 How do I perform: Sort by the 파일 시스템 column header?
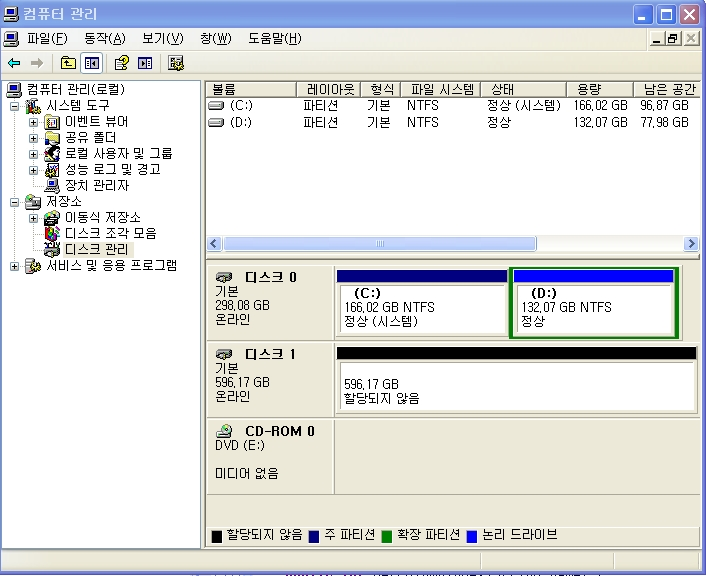pyautogui.click(x=440, y=89)
